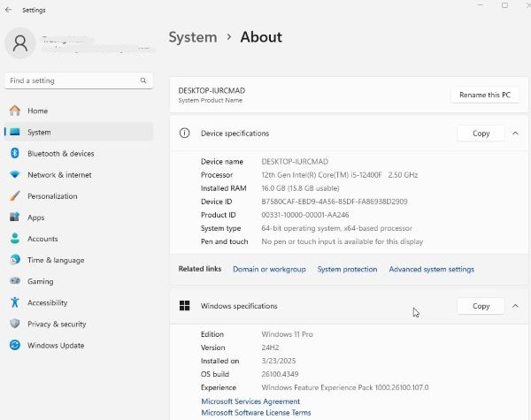Open Accounts settings
The height and width of the screenshot is (420, 531).
click(79, 239)
